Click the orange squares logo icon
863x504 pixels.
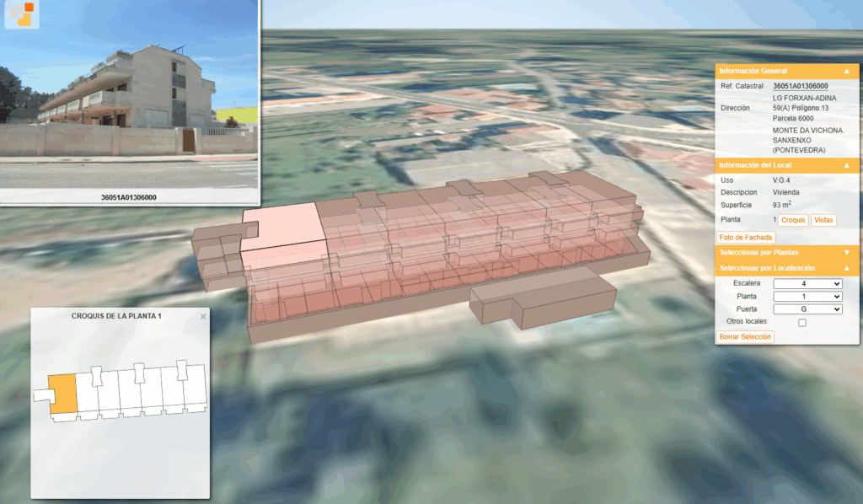22,14
